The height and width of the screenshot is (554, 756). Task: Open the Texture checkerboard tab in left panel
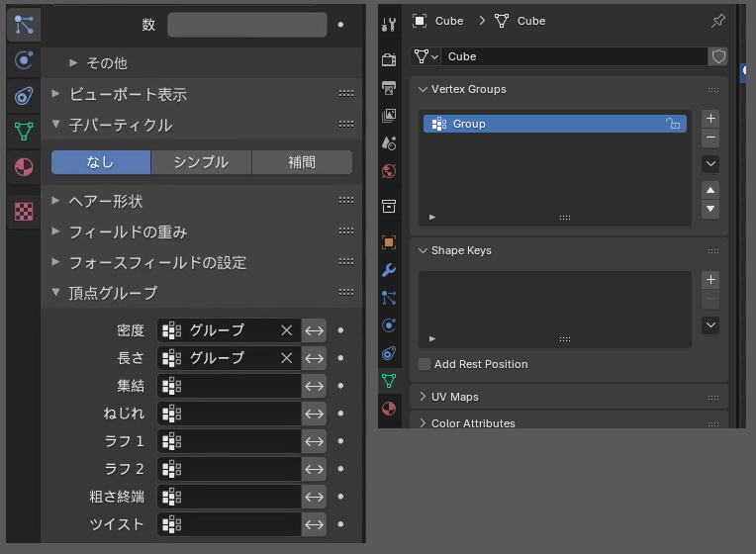tap(24, 211)
